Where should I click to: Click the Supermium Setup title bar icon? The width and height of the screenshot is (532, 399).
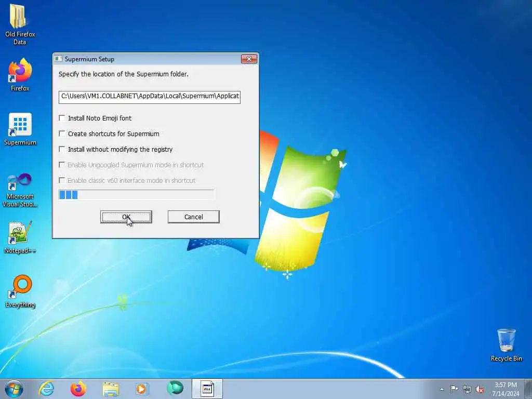pos(58,59)
